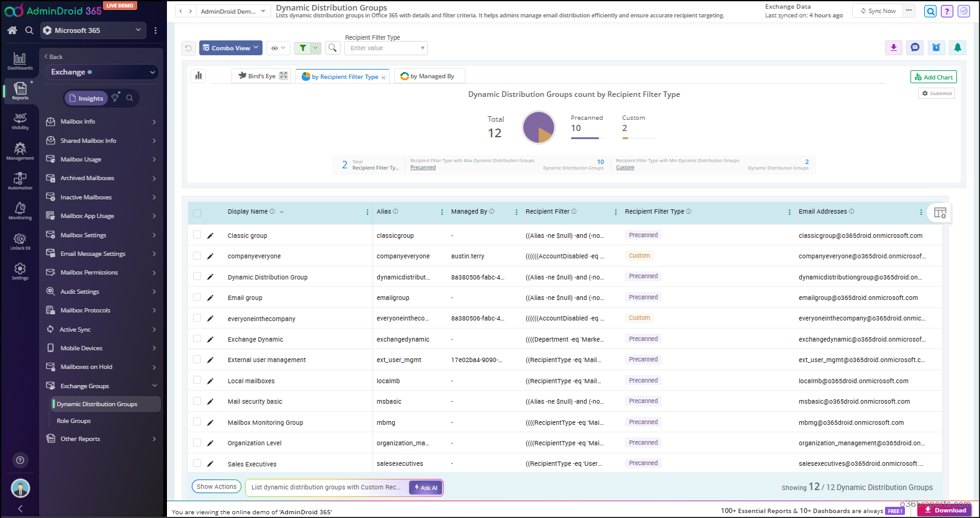Click the Download button at bottom right
The height and width of the screenshot is (518, 980).
tap(945, 510)
